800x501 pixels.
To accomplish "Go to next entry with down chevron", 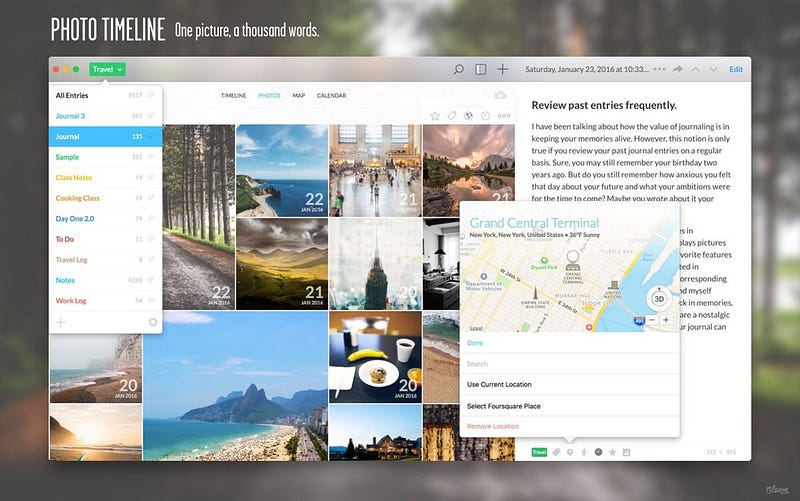I will (x=713, y=69).
